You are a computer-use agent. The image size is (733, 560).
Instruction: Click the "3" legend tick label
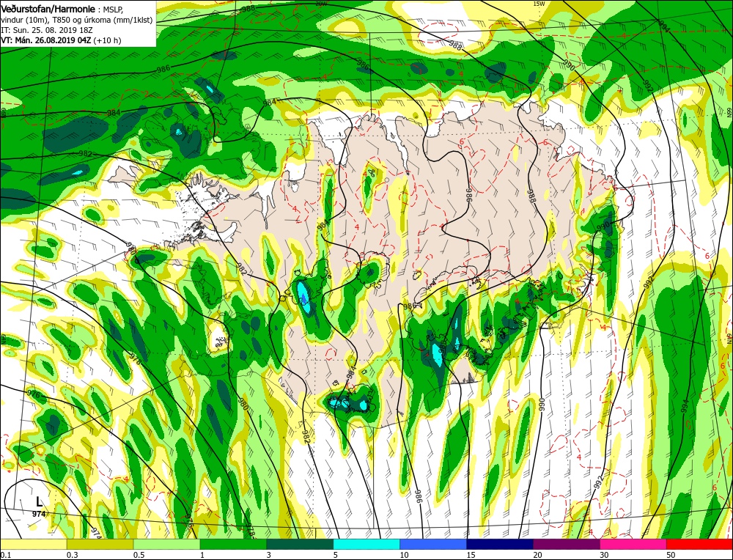[269, 554]
